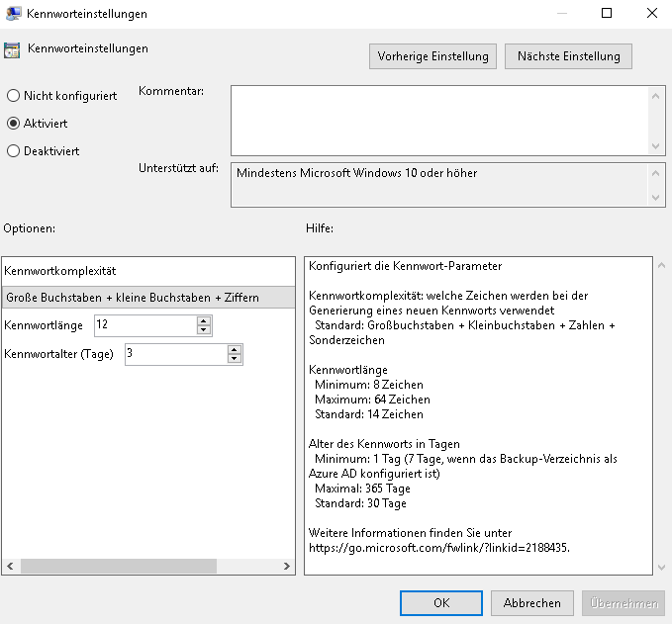Image resolution: width=672 pixels, height=624 pixels.
Task: Select the 'Nicht konfiguriert' radio button
Action: click(13, 96)
